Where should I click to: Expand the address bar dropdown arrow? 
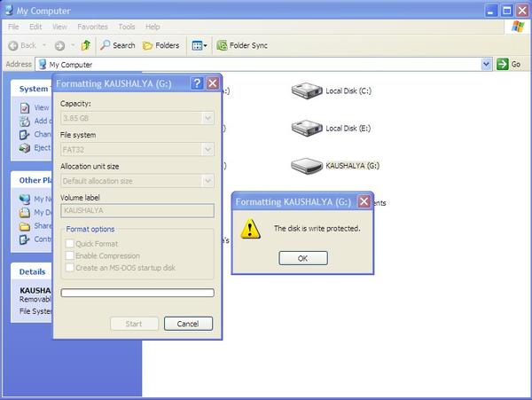(x=487, y=64)
